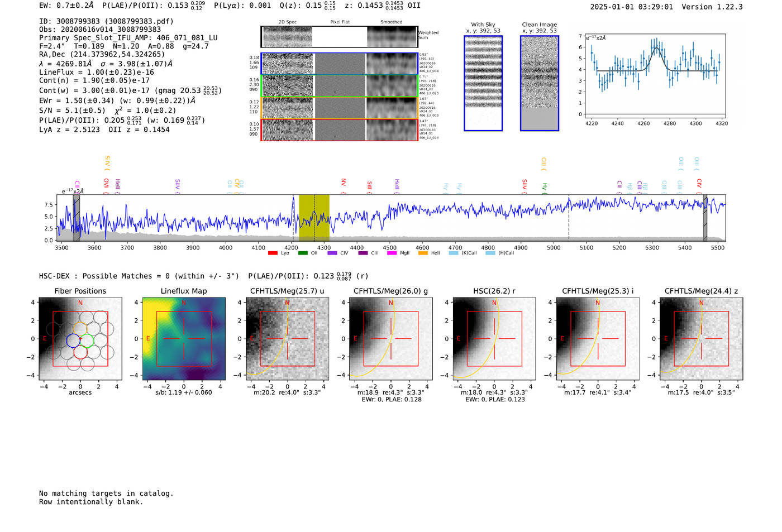The width and height of the screenshot is (782, 532).
Task: Click the LyA z = 2.5123 text
Action: [x=69, y=130]
